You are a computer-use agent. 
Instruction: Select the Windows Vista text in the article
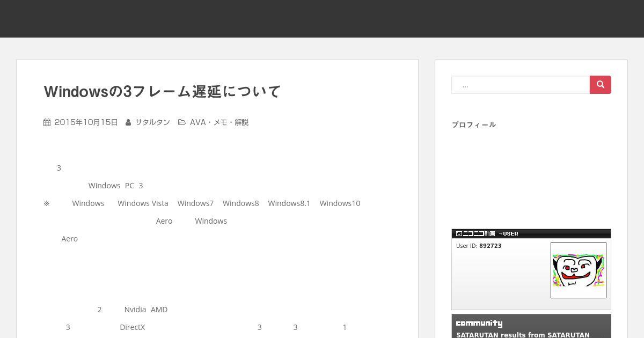pyautogui.click(x=143, y=203)
